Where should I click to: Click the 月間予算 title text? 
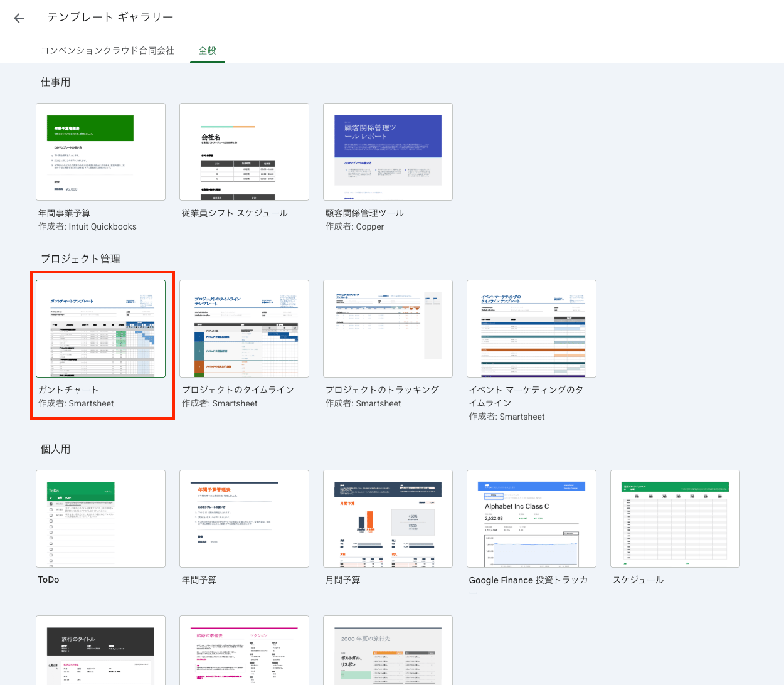[342, 580]
